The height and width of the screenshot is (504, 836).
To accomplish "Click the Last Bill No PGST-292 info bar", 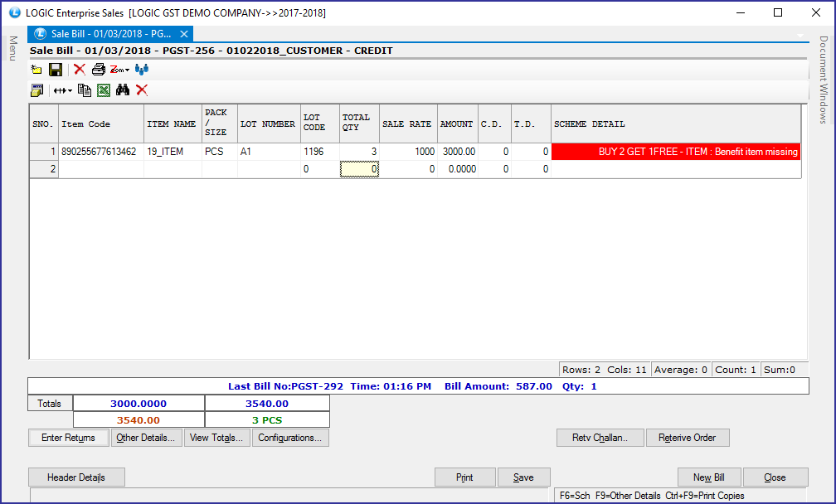I will pos(418,386).
